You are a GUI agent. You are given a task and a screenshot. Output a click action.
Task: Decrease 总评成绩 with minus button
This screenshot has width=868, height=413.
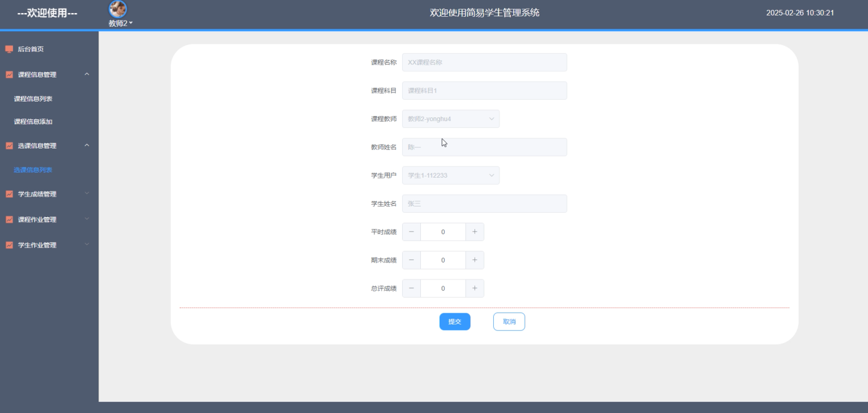[412, 288]
